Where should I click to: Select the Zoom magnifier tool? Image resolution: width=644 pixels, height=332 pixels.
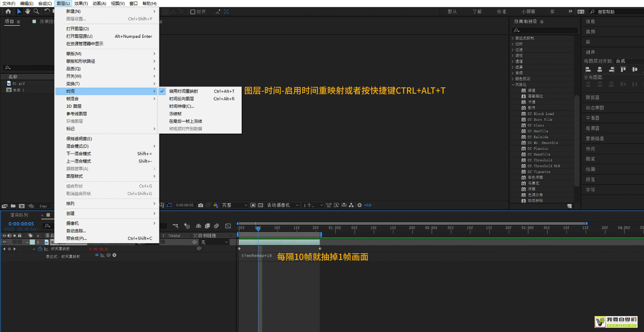coord(36,12)
